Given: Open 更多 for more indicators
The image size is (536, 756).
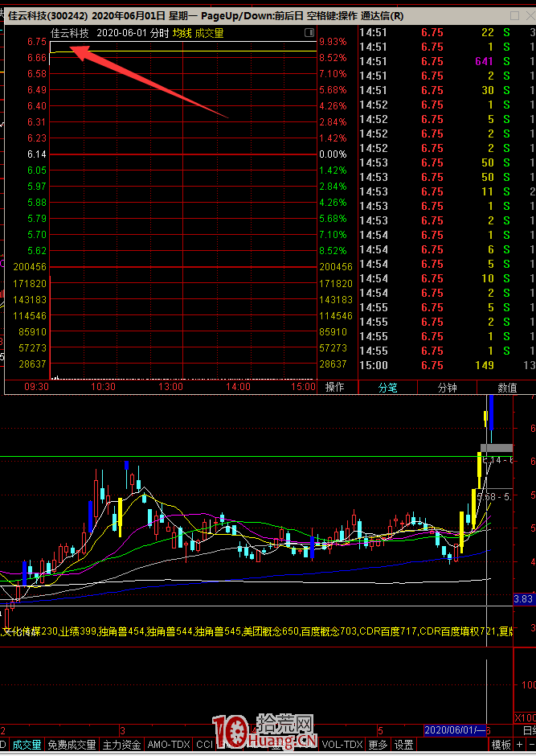Looking at the screenshot, I should [x=378, y=745].
